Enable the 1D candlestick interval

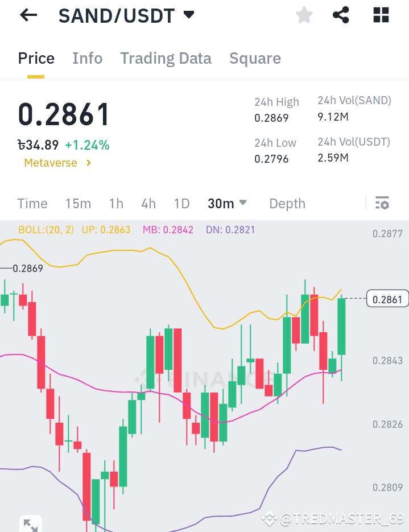[181, 203]
